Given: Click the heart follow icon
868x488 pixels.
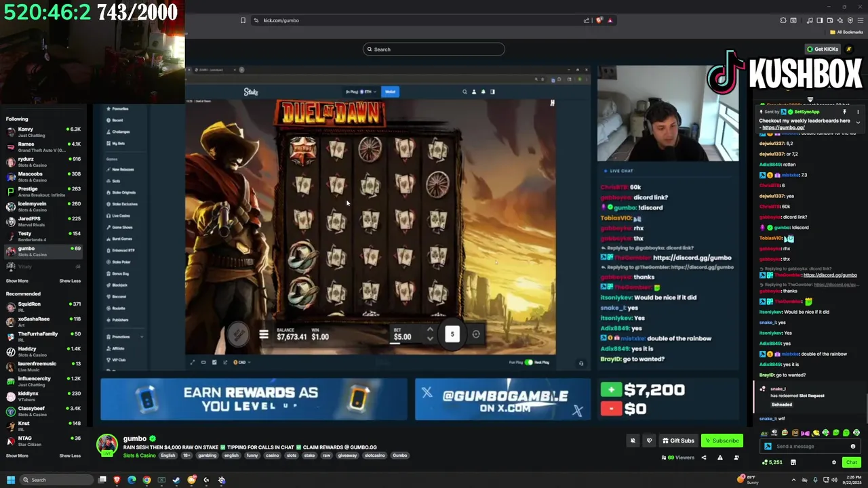Looking at the screenshot, I should tap(649, 441).
